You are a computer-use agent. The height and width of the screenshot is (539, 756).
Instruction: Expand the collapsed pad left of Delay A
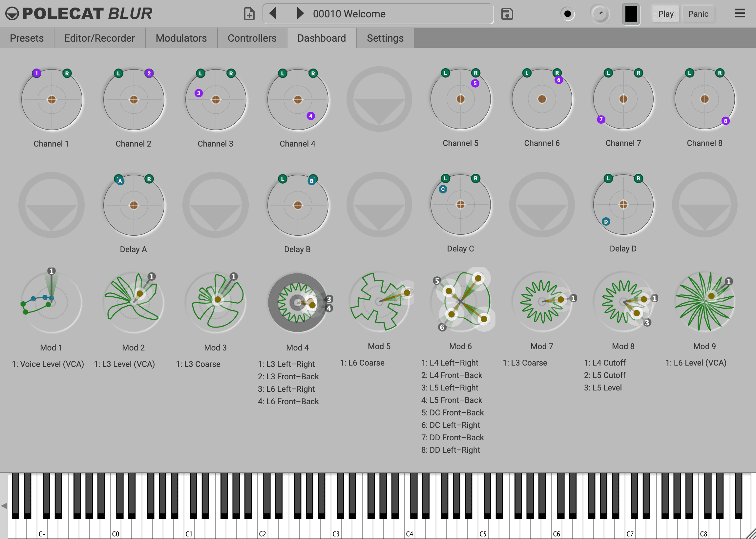52,205
